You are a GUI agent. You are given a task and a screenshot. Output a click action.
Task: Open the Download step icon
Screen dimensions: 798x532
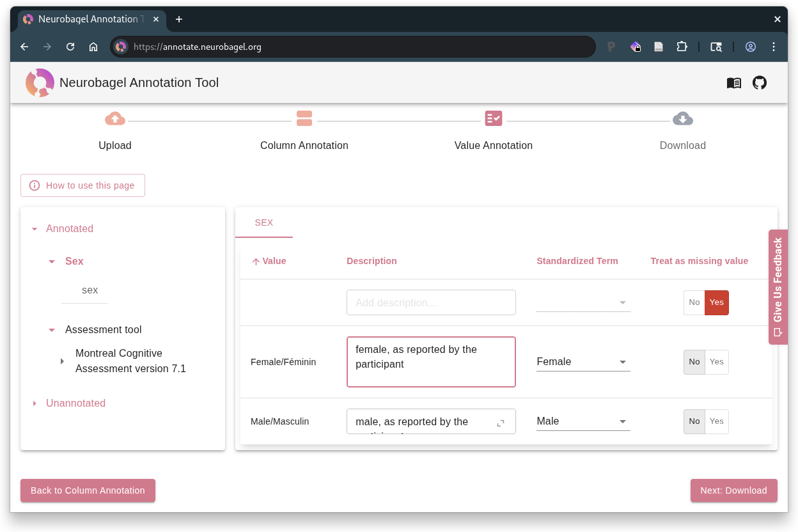pyautogui.click(x=682, y=118)
